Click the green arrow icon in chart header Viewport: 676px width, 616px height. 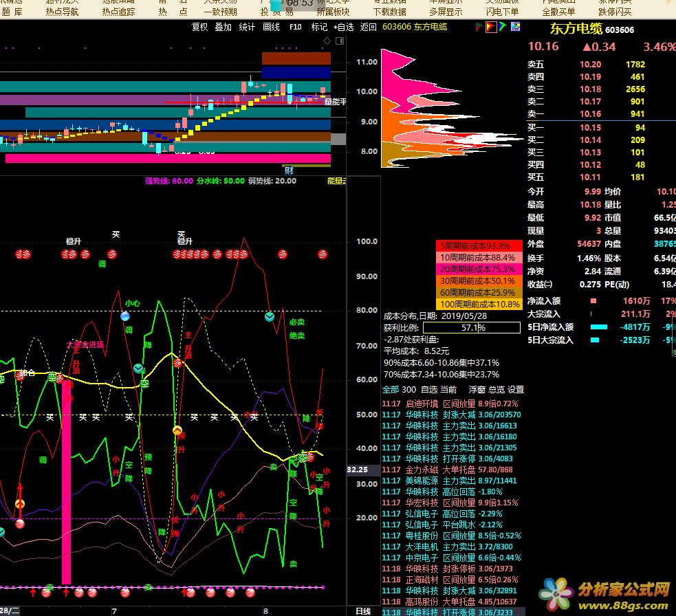(502, 27)
